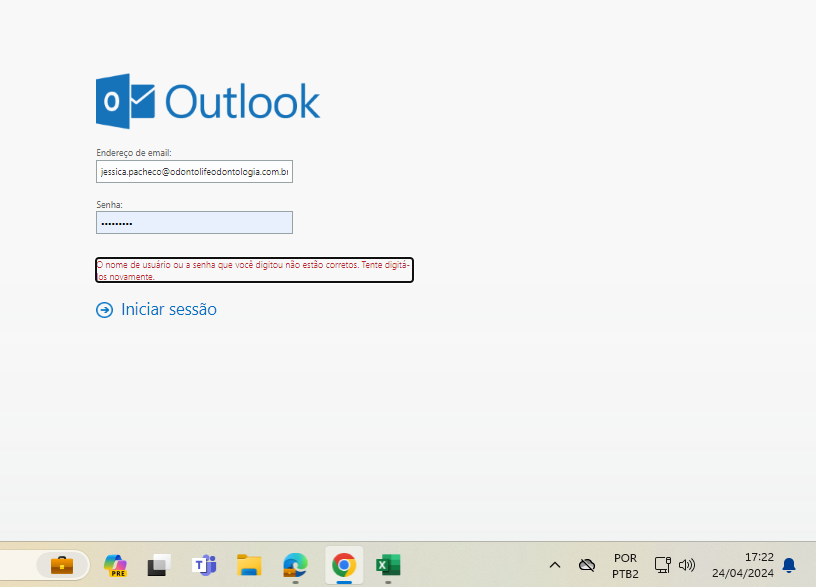This screenshot has width=816, height=587.
Task: Open Task View from the taskbar
Action: [159, 566]
